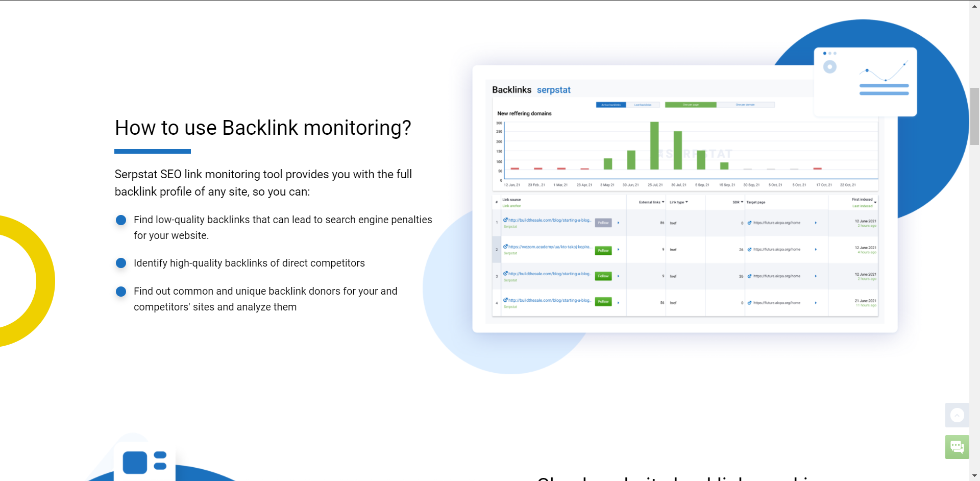Click 'New reffering domains' chart label
The height and width of the screenshot is (481, 980).
coord(524,113)
